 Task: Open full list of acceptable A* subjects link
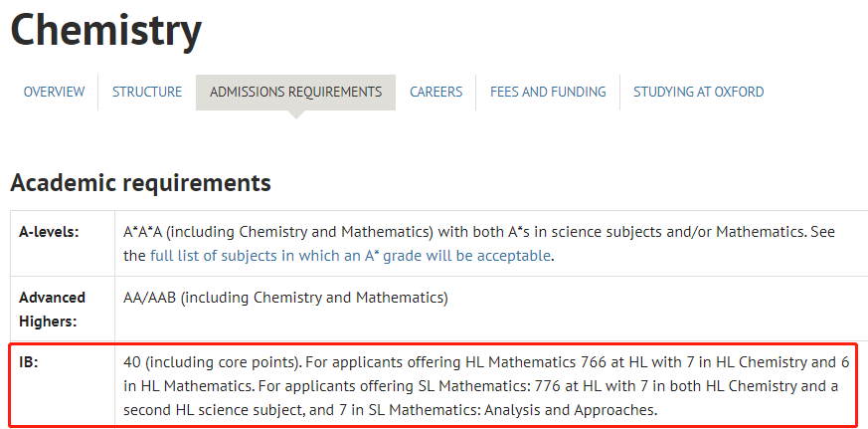(350, 256)
